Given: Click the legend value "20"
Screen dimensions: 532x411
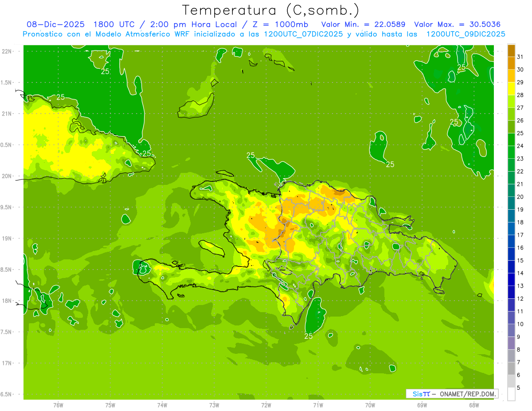Looking at the screenshot, I should [520, 197].
